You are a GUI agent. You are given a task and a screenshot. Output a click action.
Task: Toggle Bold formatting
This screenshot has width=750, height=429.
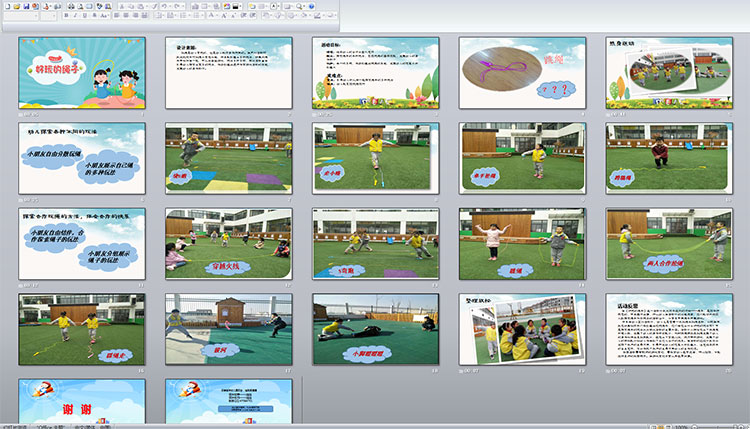click(x=66, y=15)
